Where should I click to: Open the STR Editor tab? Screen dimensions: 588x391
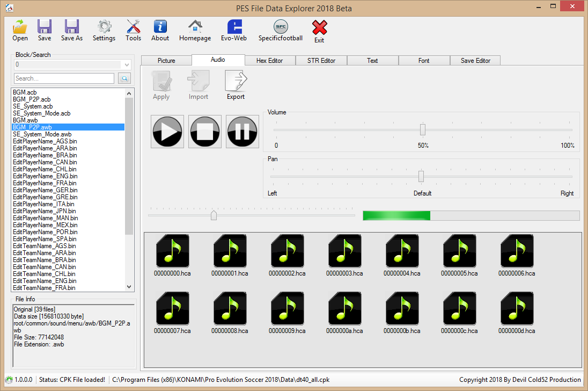321,60
